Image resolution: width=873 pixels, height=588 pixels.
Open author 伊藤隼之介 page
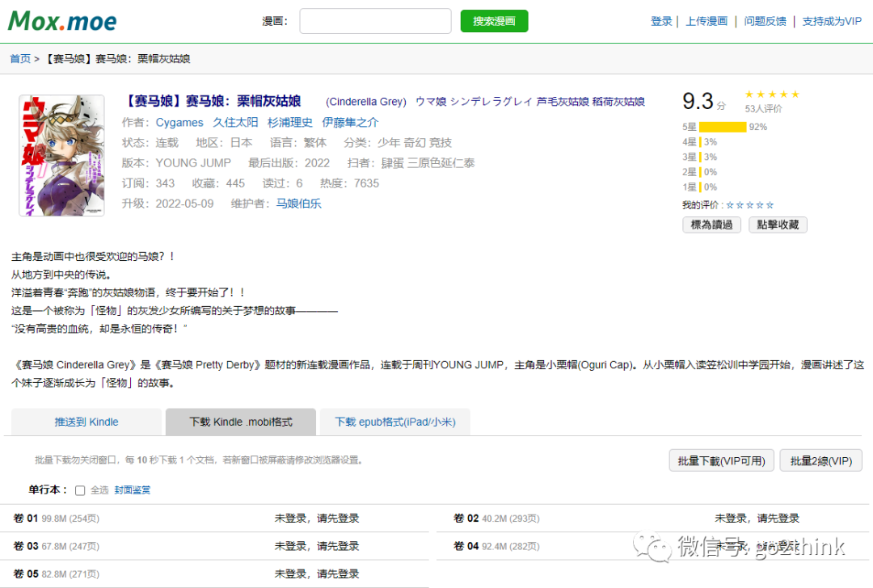350,123
